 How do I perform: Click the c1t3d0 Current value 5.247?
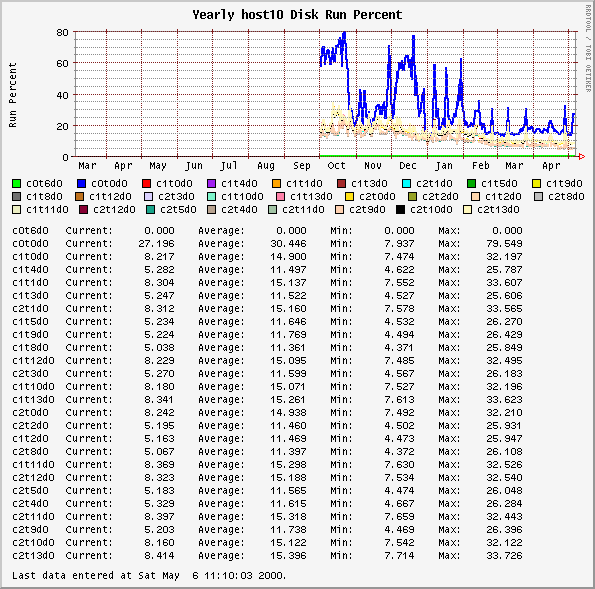point(159,296)
